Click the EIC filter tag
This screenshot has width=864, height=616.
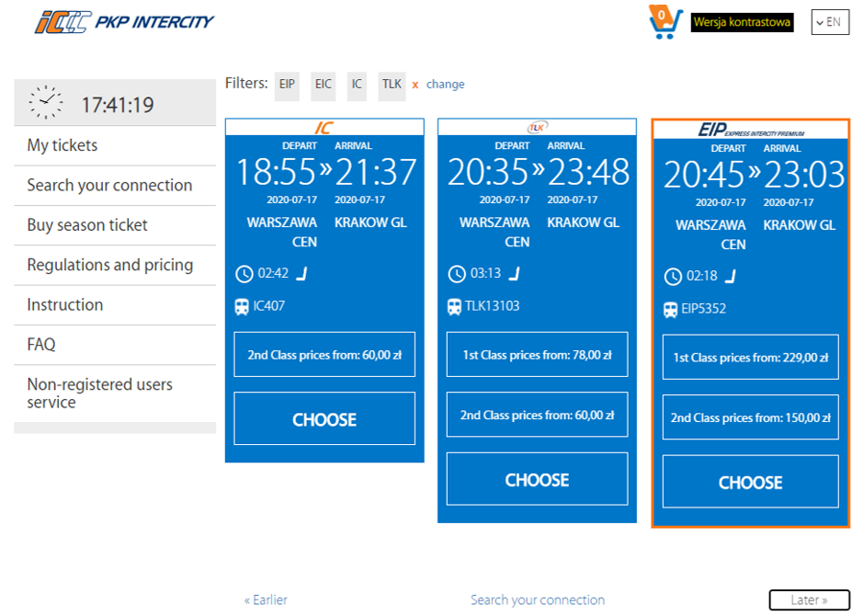324,85
